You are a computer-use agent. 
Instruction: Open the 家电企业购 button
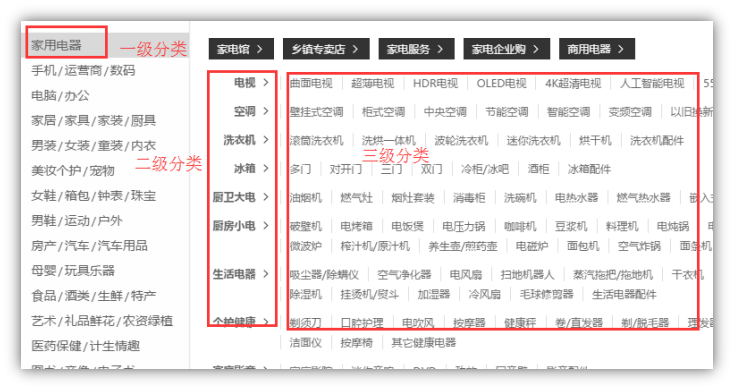coord(506,49)
